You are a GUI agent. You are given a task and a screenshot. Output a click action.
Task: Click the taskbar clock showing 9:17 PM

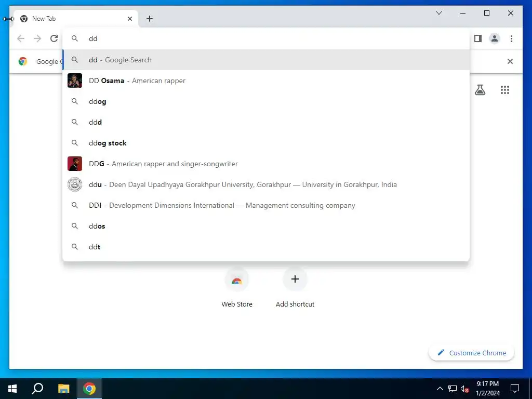point(487,389)
